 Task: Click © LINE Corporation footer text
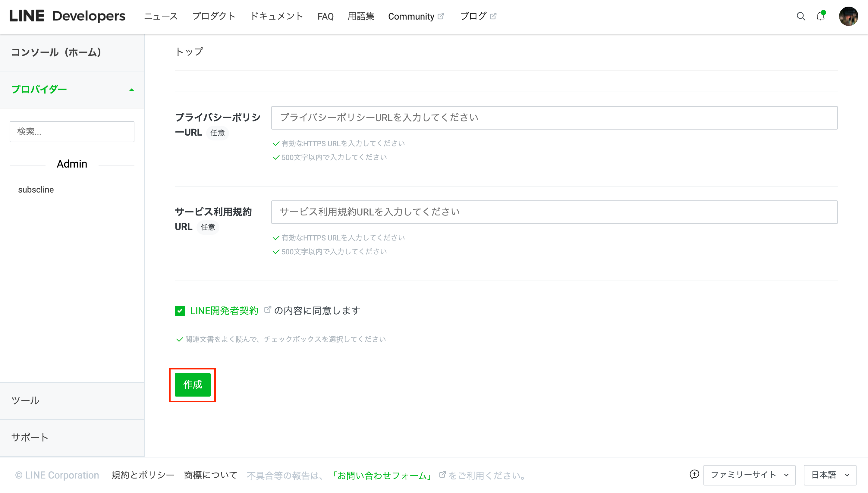point(57,475)
